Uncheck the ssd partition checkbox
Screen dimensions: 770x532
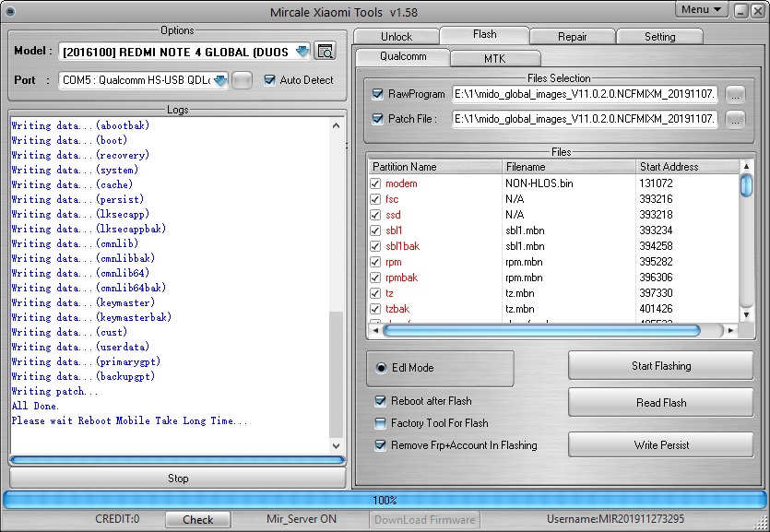pyautogui.click(x=375, y=215)
